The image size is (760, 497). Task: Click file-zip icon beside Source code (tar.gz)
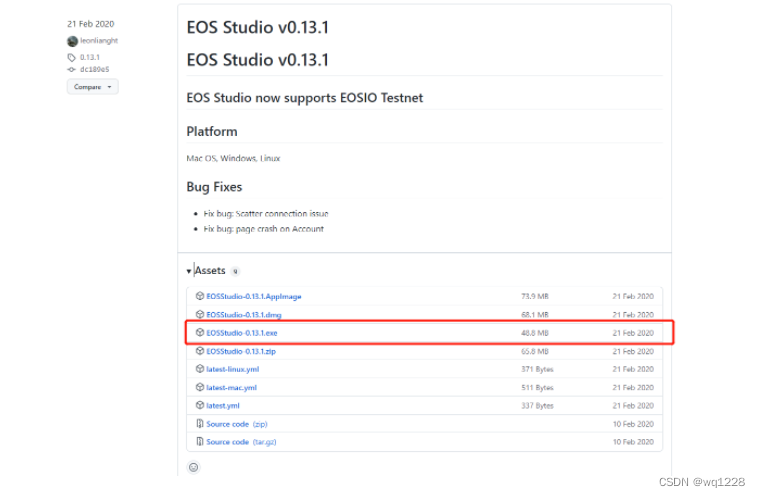point(200,441)
